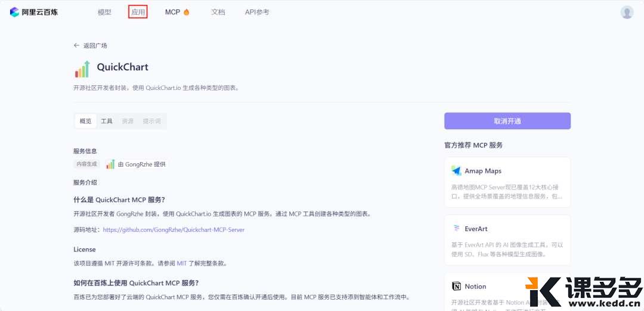Switch to the 提示词 tab
Viewport: 644px width, 311px height.
(152, 121)
